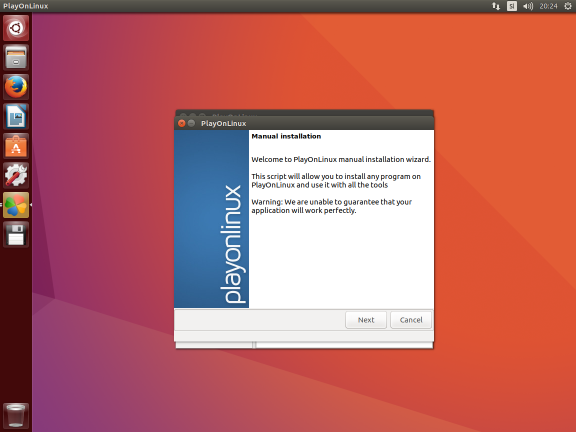Viewport: 576px width, 432px height.
Task: Select the PlayOnLinux launcher icon
Action: coord(16,205)
